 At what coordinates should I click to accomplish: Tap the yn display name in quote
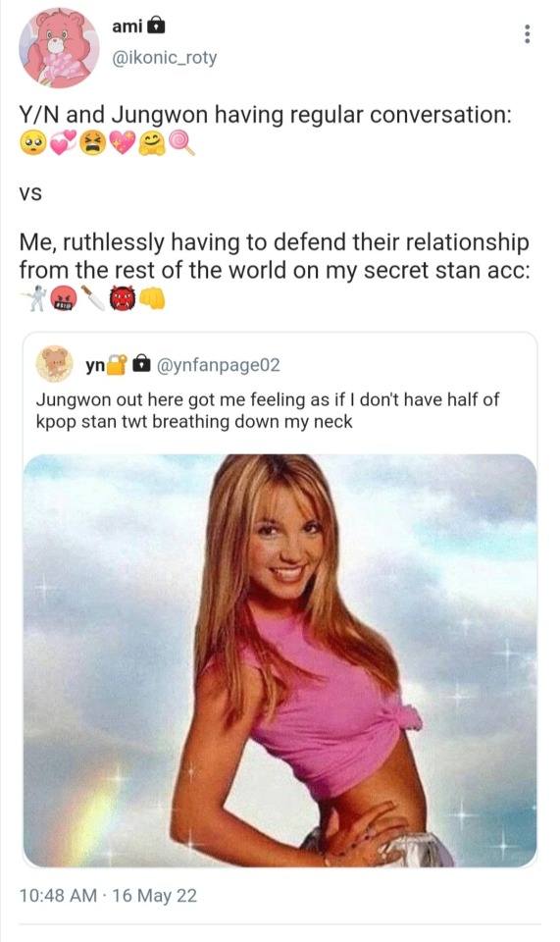[x=95, y=365]
